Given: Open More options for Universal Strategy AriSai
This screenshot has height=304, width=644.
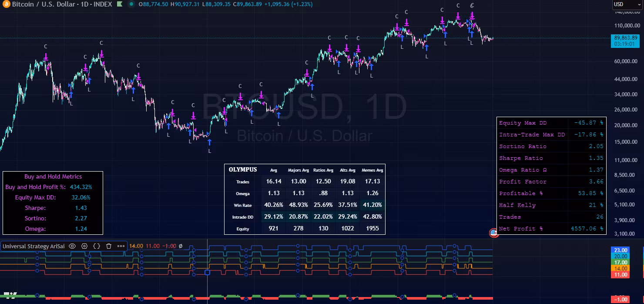Looking at the screenshot, I should [x=121, y=246].
